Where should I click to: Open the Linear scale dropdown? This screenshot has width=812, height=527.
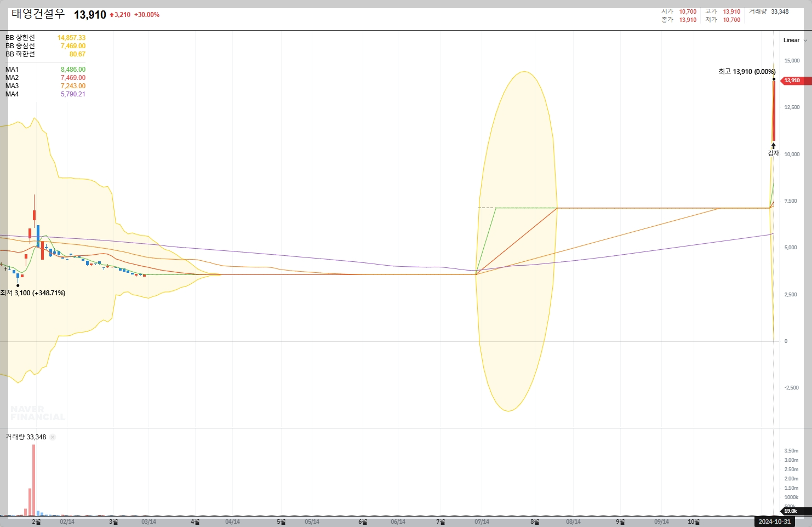(x=794, y=40)
